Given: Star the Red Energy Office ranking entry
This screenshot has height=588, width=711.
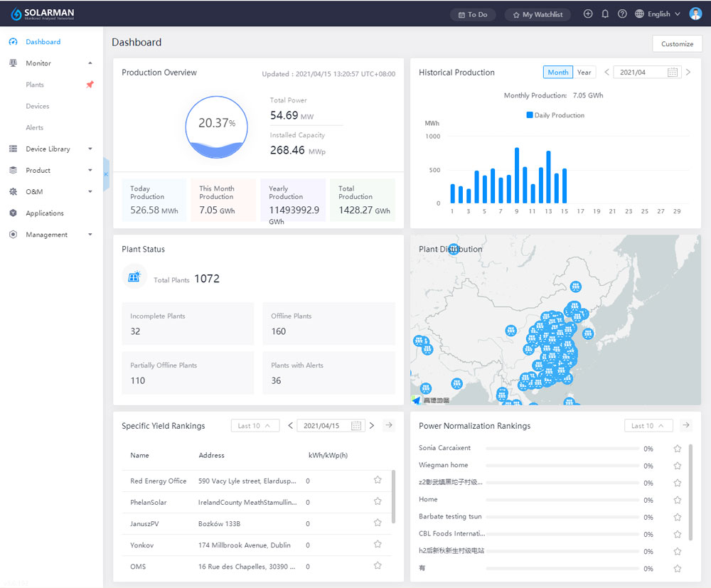Looking at the screenshot, I should coord(378,480).
